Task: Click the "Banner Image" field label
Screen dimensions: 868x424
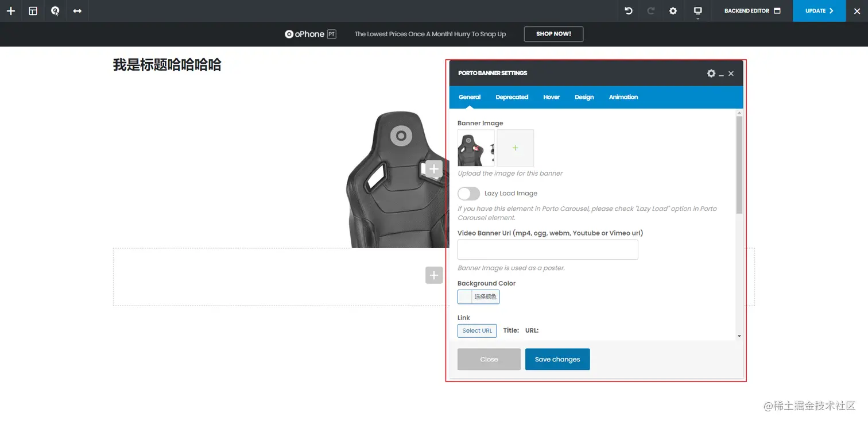Action: click(x=480, y=124)
